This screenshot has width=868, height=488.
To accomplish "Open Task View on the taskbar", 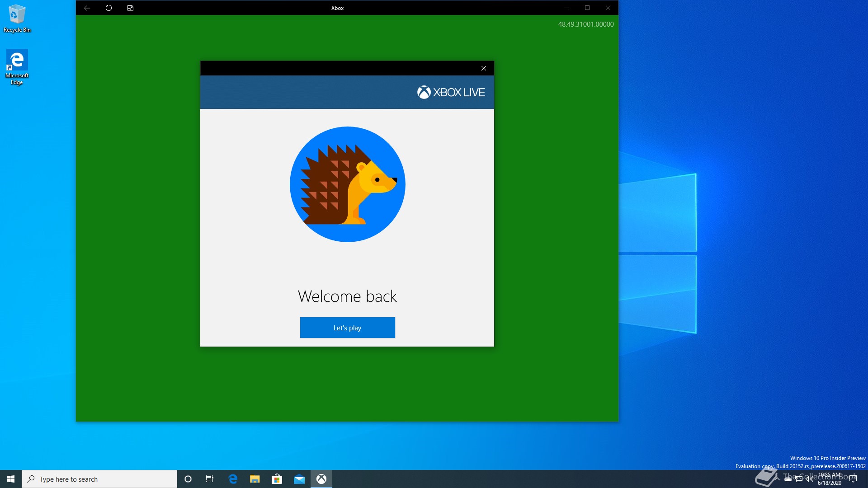I will coord(210,479).
